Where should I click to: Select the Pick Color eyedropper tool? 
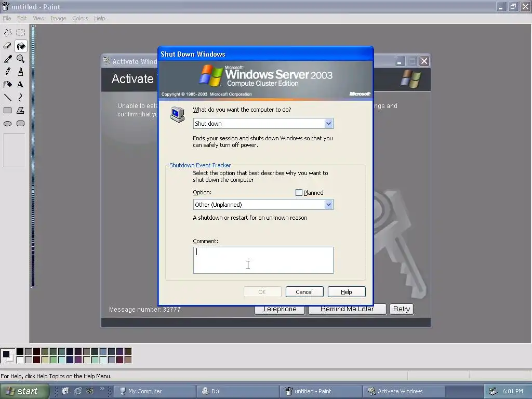click(x=7, y=59)
